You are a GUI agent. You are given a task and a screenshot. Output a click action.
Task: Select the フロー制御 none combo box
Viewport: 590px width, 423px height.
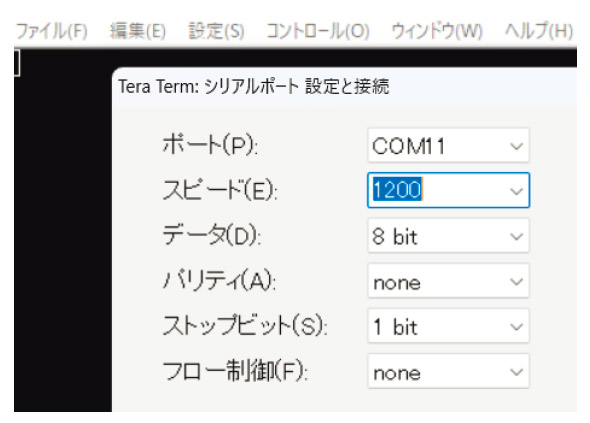tap(448, 371)
